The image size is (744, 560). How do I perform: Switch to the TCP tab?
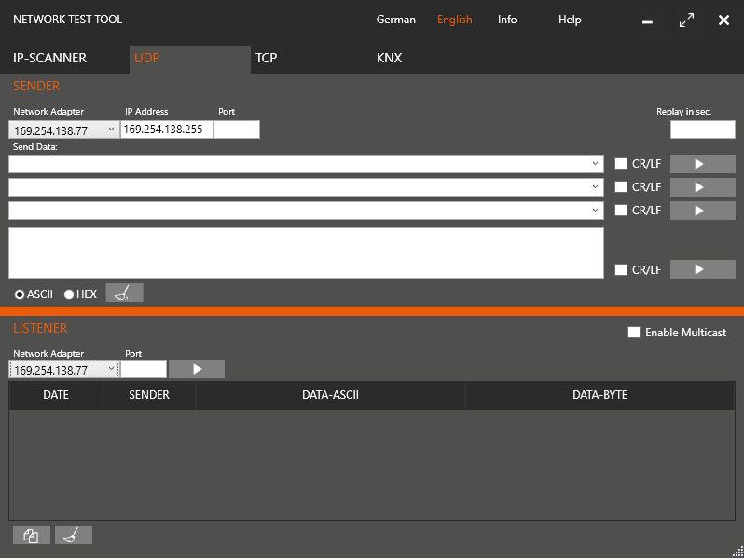click(x=267, y=58)
